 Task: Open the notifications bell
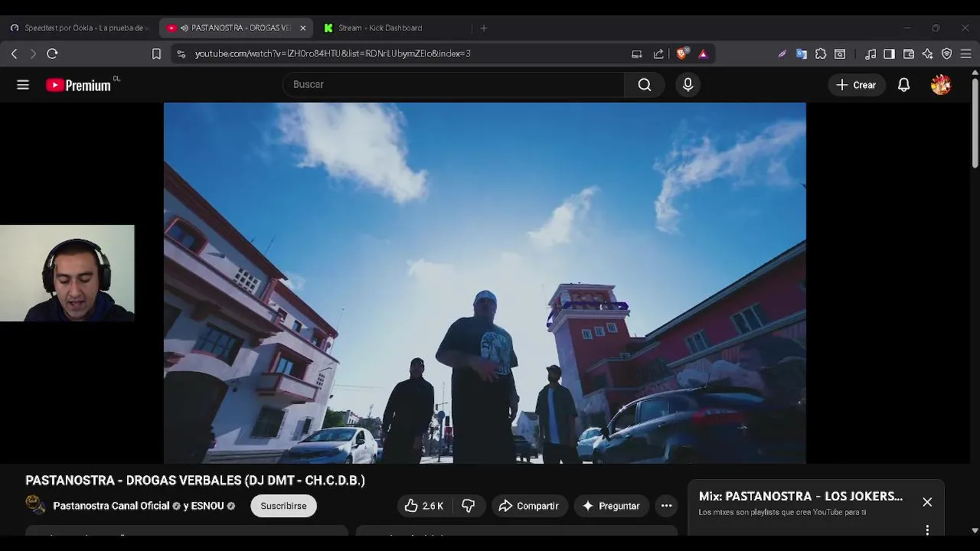(x=903, y=85)
